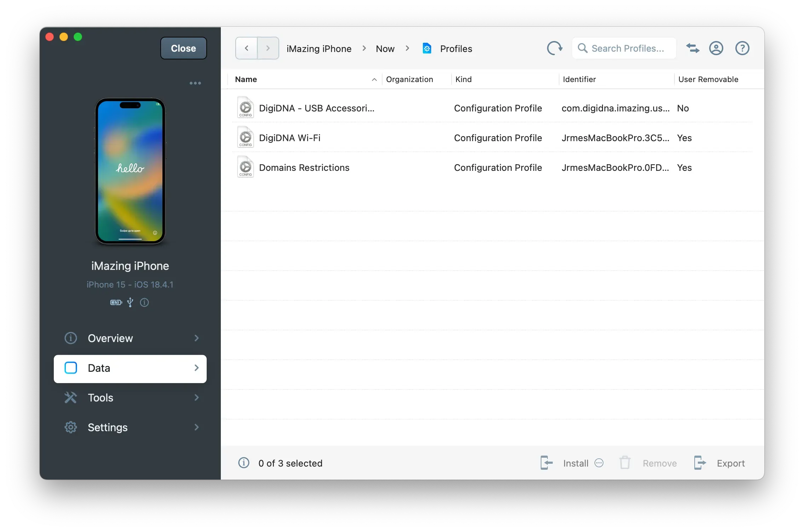804x532 pixels.
Task: Expand the Data section chevron
Action: point(196,368)
